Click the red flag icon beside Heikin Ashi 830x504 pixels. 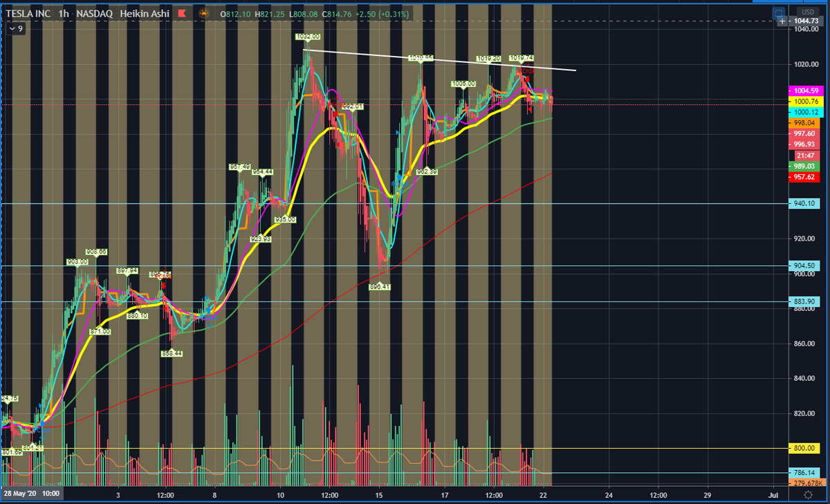[182, 14]
